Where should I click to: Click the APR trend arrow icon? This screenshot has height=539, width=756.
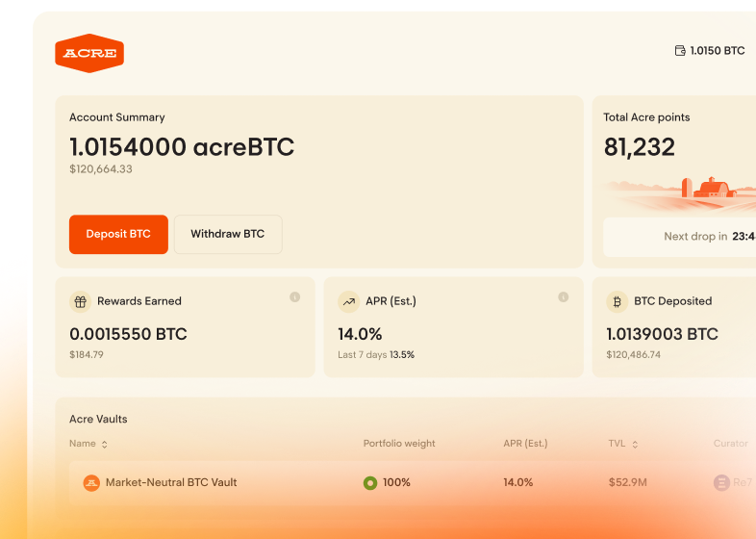tap(349, 301)
